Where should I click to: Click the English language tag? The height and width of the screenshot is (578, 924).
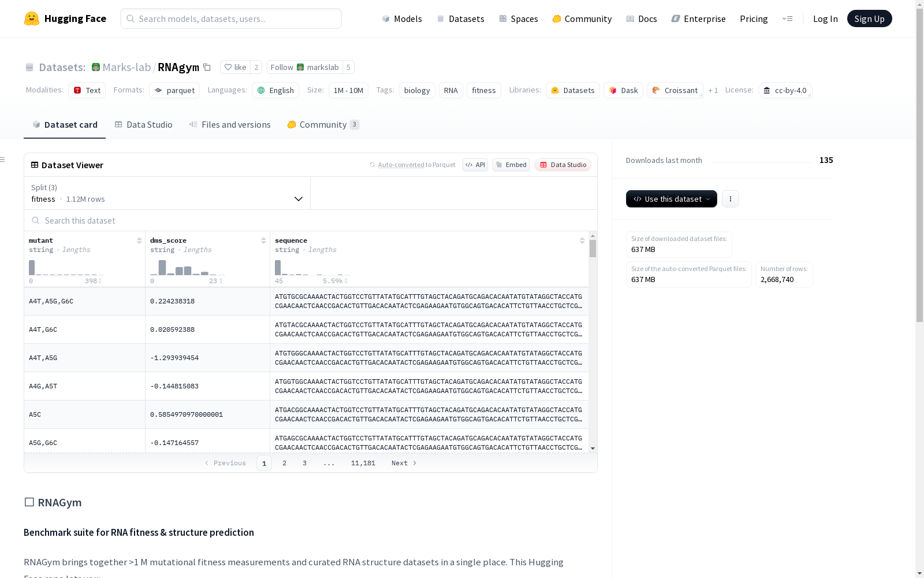point(275,90)
